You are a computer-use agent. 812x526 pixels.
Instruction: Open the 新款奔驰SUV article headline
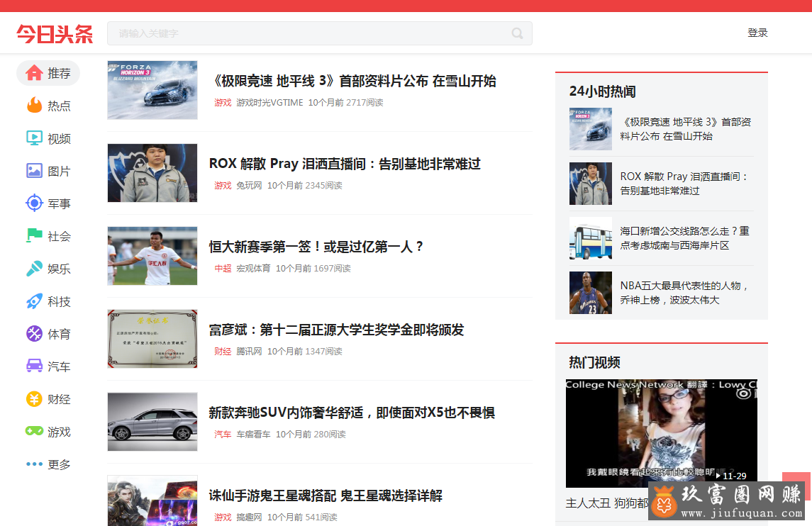coord(352,413)
